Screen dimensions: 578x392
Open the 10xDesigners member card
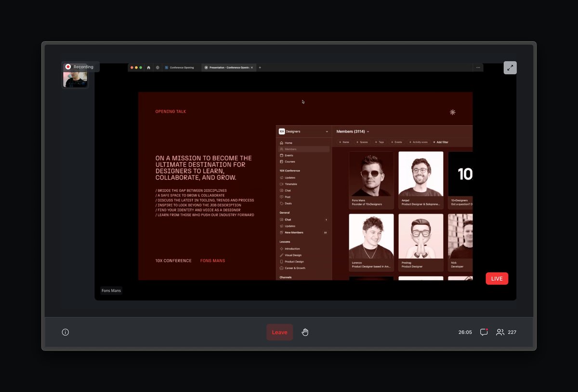tap(460, 180)
